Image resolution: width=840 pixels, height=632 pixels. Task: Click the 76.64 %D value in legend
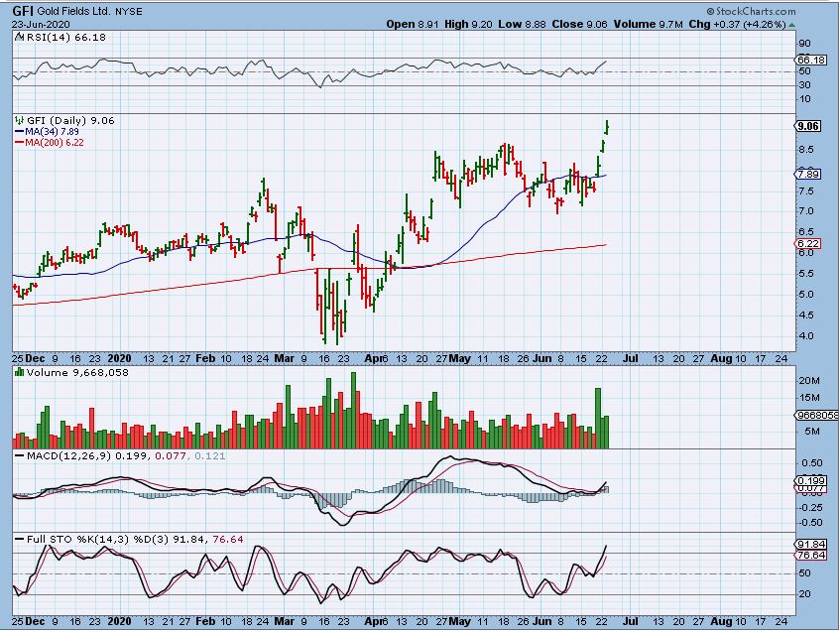(228, 540)
